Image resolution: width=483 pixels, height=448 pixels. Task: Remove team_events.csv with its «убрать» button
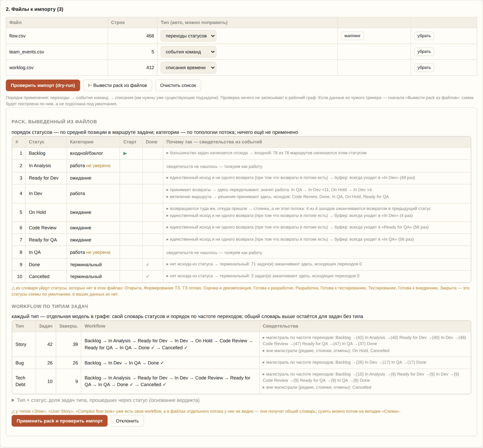tap(424, 52)
